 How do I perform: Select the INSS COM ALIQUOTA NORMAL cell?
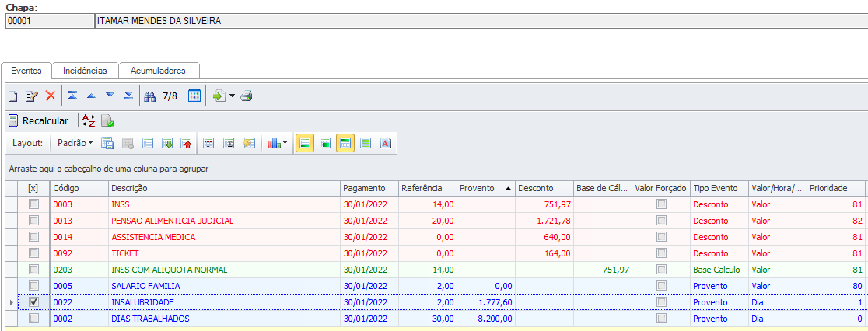coord(224,270)
